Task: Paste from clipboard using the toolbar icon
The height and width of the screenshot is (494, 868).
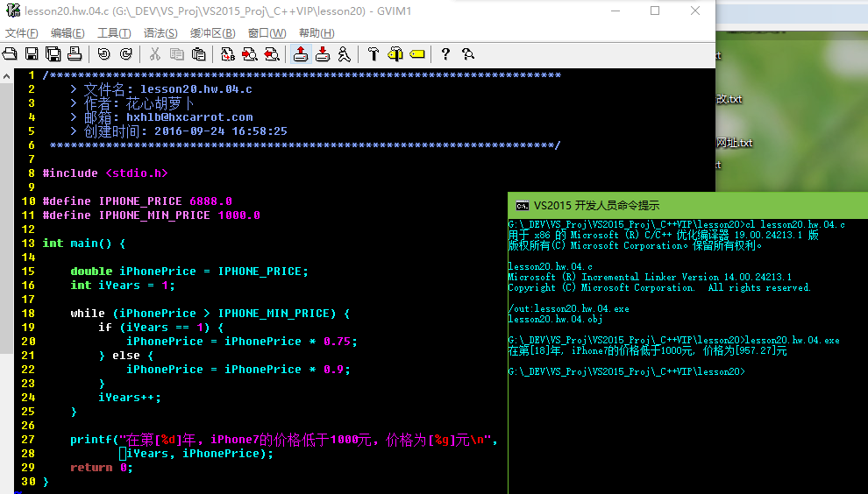Action: point(198,54)
